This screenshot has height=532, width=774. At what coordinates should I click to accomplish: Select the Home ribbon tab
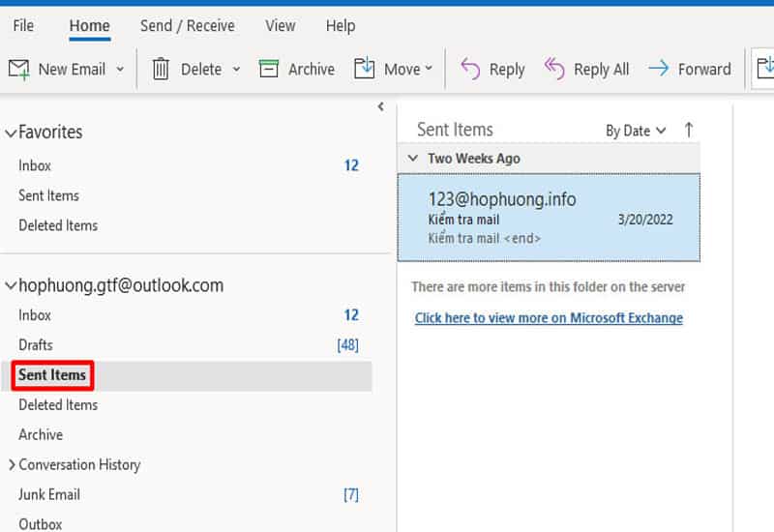point(89,26)
